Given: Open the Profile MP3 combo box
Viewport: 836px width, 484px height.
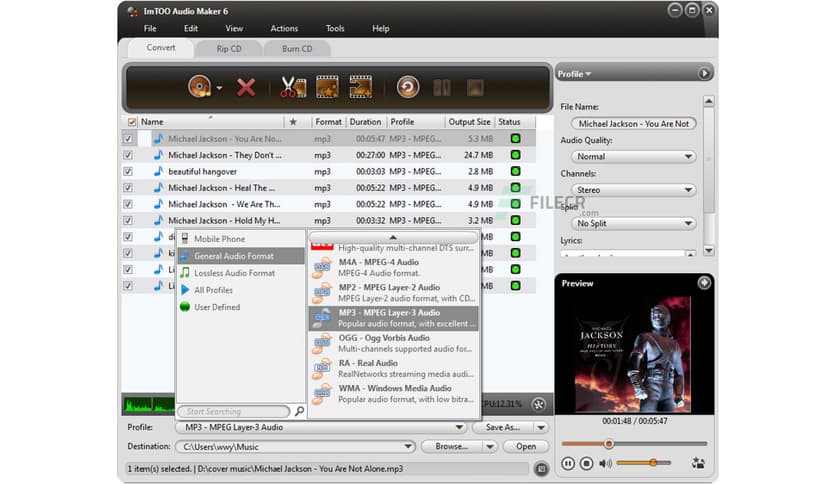Looking at the screenshot, I should pos(321,427).
